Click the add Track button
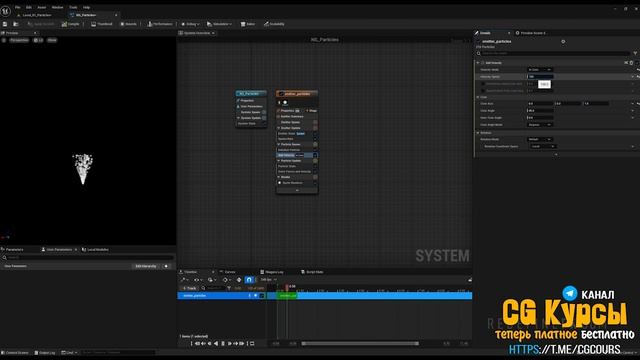 189,288
